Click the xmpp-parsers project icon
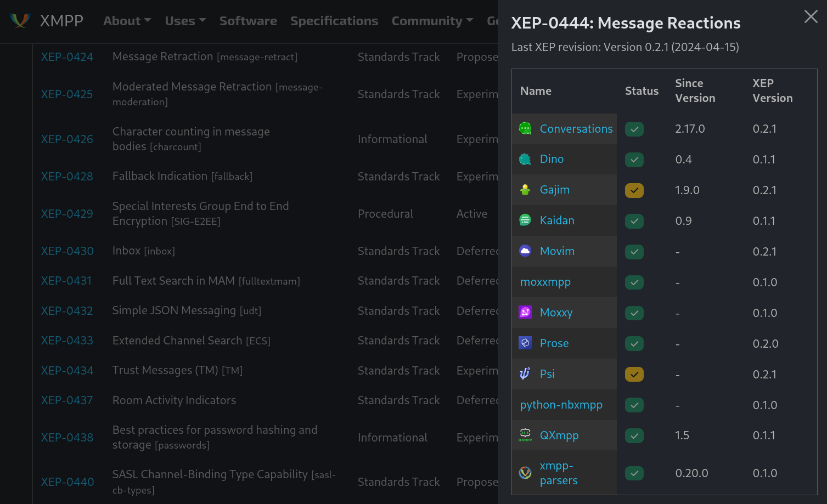The width and height of the screenshot is (827, 504). (525, 472)
